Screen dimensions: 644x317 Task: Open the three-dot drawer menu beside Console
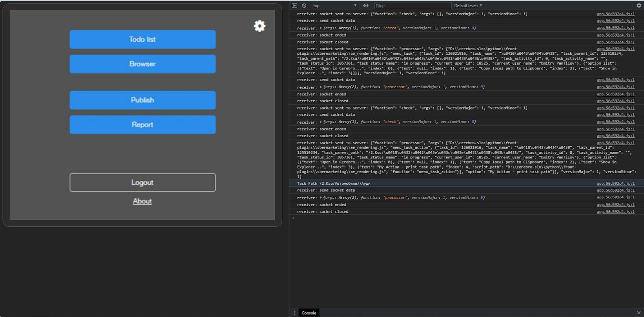[294, 313]
